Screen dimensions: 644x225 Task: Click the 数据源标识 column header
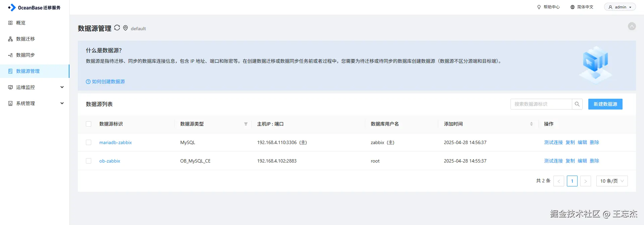click(111, 124)
